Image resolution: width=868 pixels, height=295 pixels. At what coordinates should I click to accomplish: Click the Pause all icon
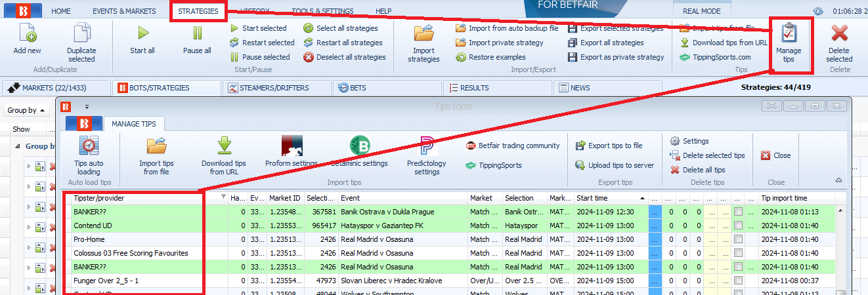pyautogui.click(x=197, y=33)
